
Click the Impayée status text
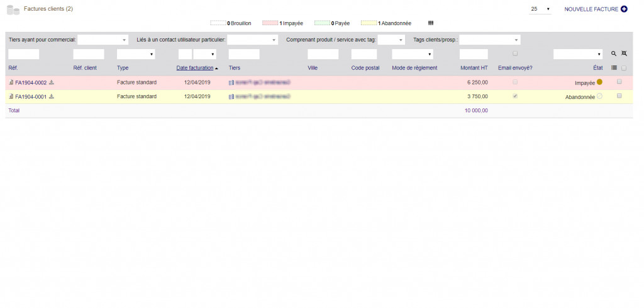[x=585, y=83]
